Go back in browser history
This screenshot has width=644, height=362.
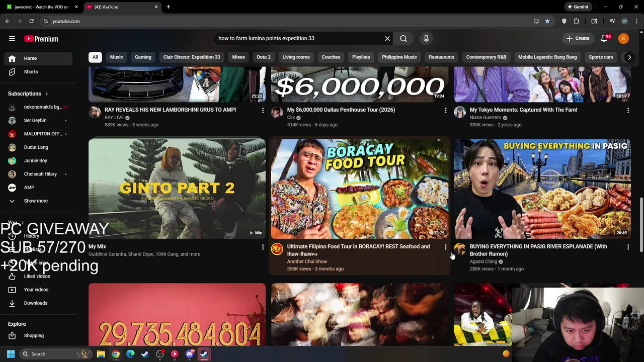[x=7, y=21]
